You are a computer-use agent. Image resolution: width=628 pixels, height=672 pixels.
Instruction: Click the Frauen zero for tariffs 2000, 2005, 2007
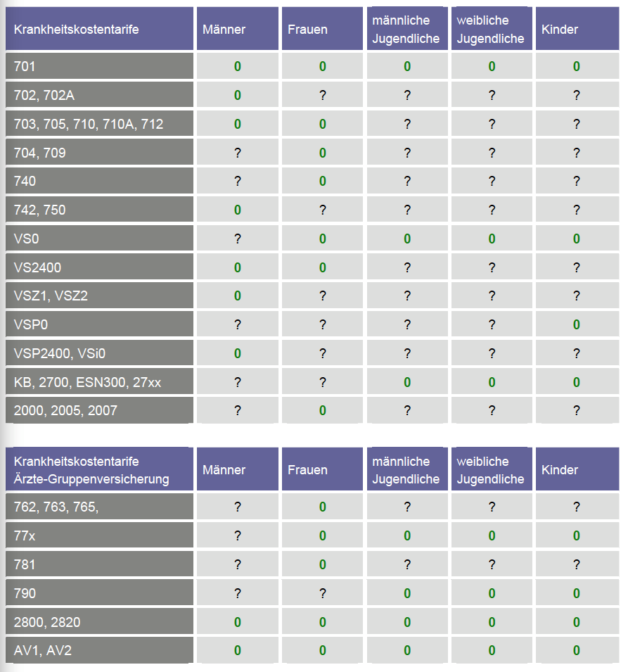[323, 410]
